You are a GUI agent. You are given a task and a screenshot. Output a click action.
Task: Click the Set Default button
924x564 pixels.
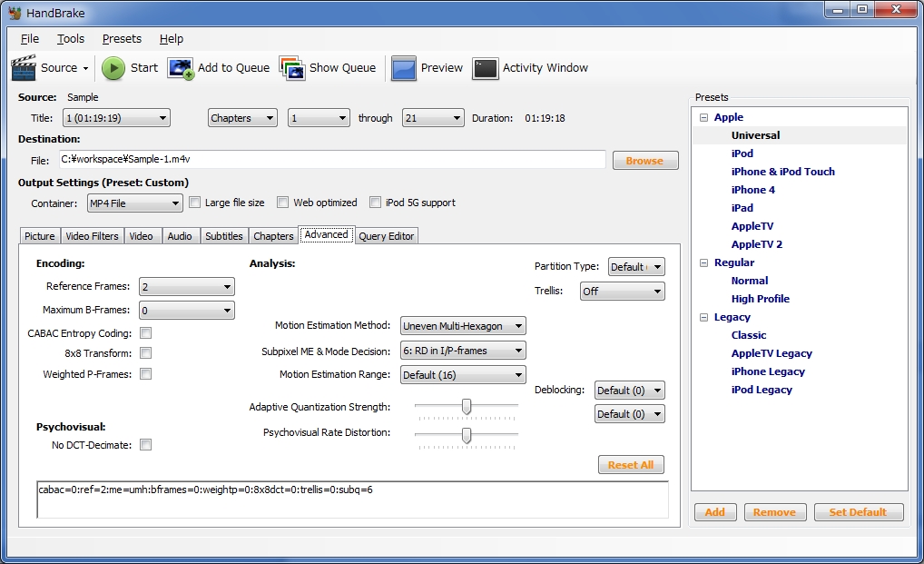859,512
